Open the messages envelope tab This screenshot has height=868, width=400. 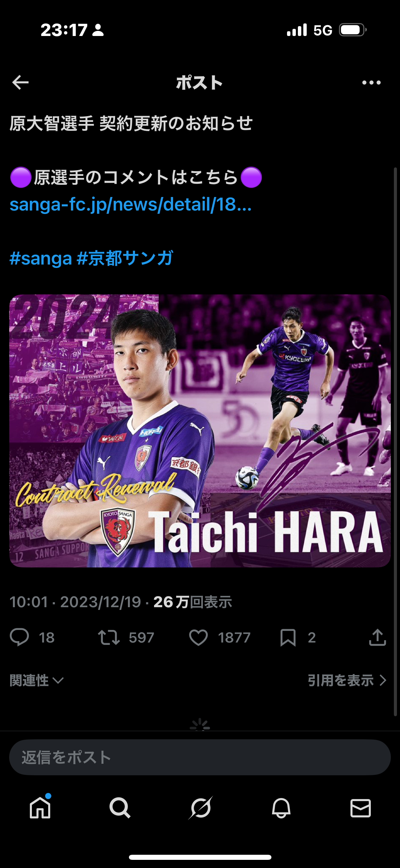360,808
